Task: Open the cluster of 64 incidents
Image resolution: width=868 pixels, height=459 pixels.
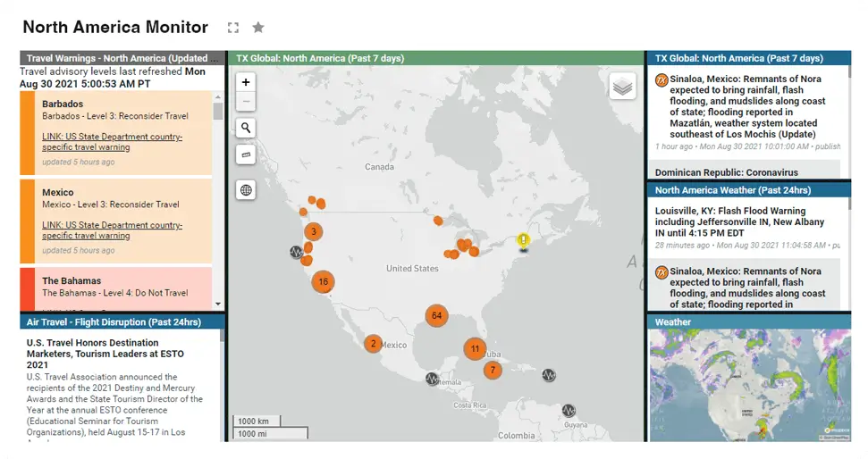Action: click(436, 315)
